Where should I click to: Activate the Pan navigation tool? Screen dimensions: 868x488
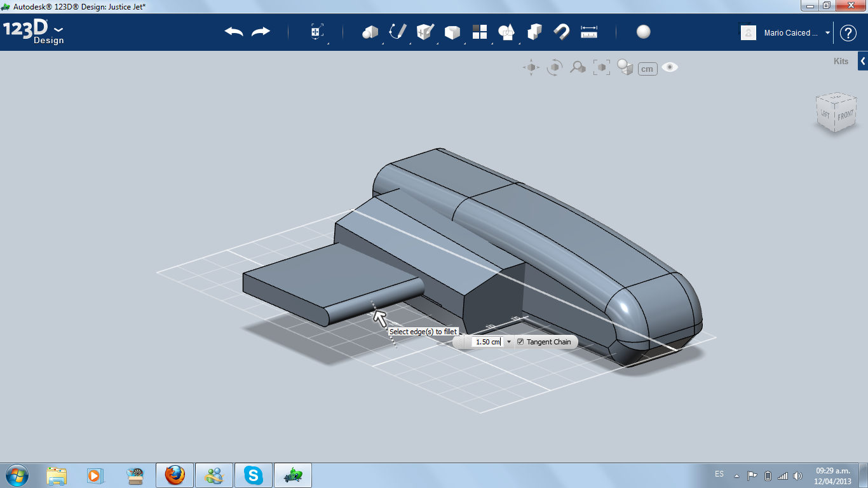pos(531,67)
